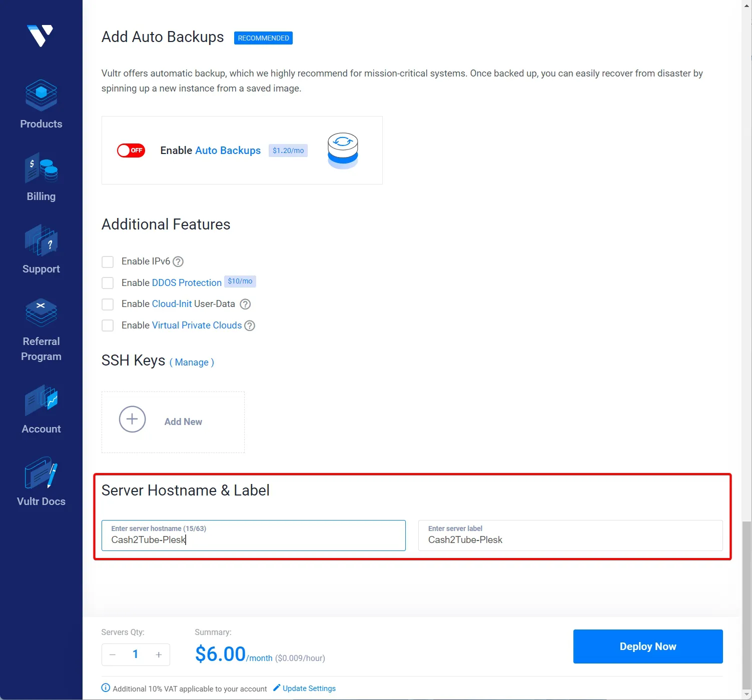This screenshot has height=700, width=752.
Task: Click the pencil icon beside Update Settings
Action: click(277, 688)
